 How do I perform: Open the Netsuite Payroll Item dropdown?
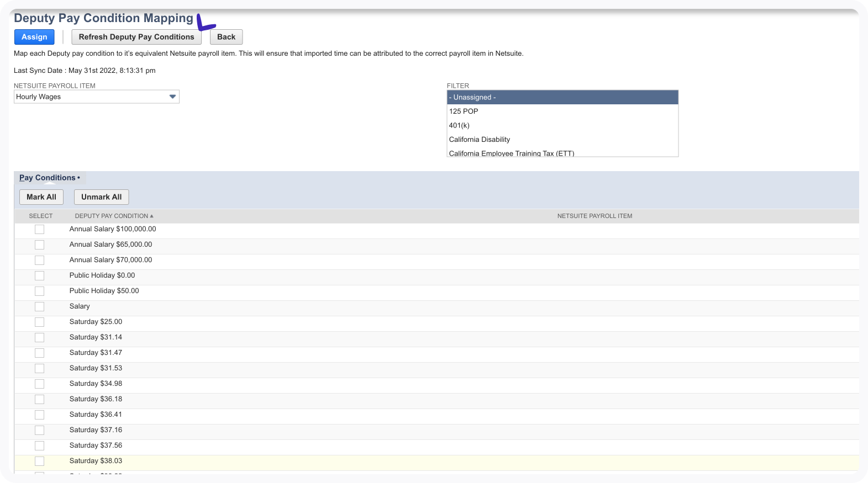pos(97,97)
